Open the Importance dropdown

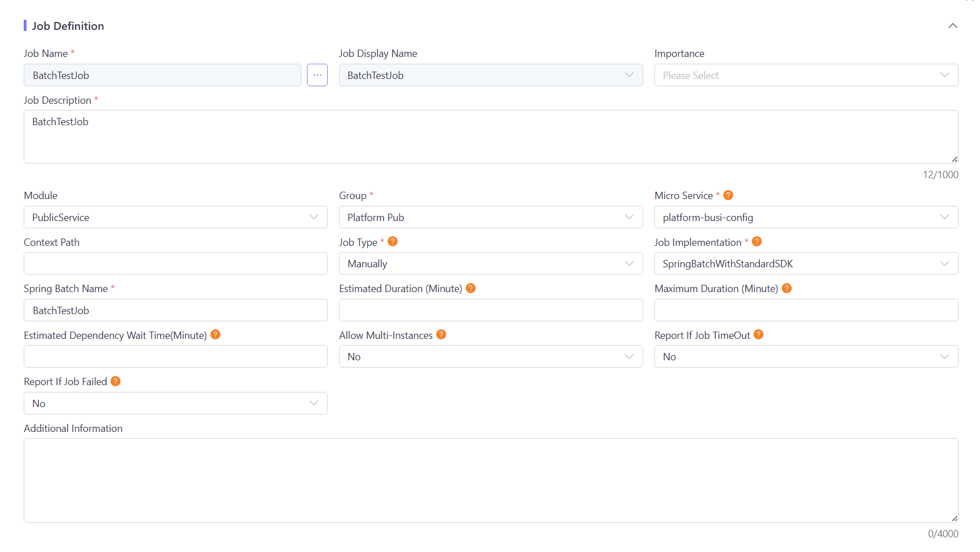coord(806,75)
